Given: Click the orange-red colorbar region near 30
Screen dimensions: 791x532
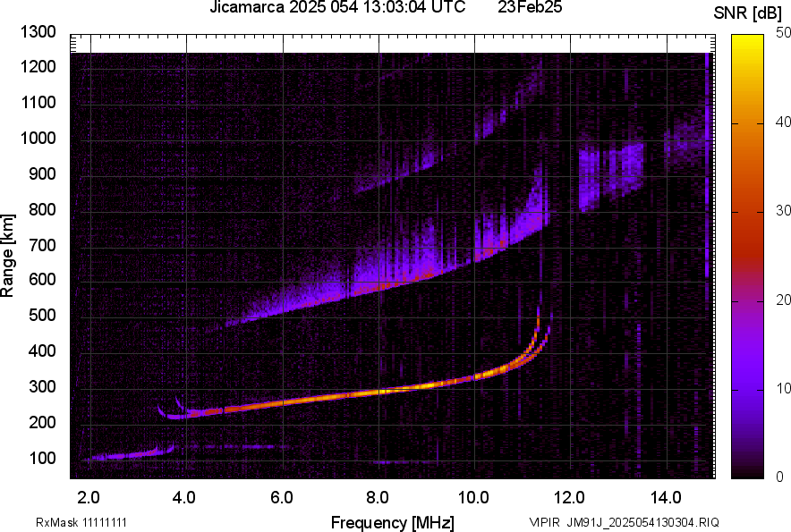Looking at the screenshot, I should [747, 212].
